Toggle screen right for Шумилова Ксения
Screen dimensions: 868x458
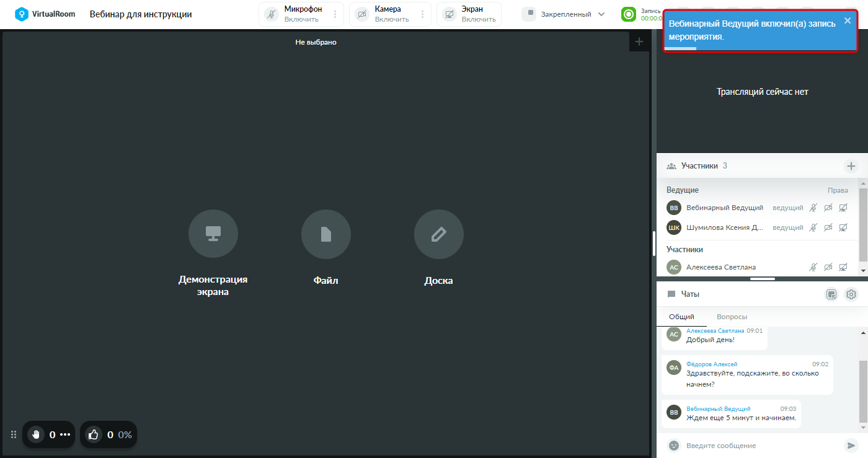pyautogui.click(x=843, y=227)
